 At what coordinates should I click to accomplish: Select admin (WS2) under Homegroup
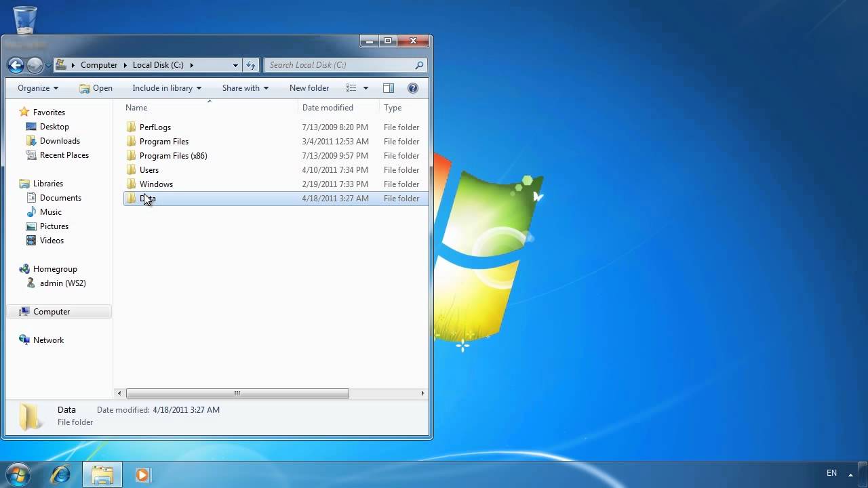pyautogui.click(x=62, y=283)
